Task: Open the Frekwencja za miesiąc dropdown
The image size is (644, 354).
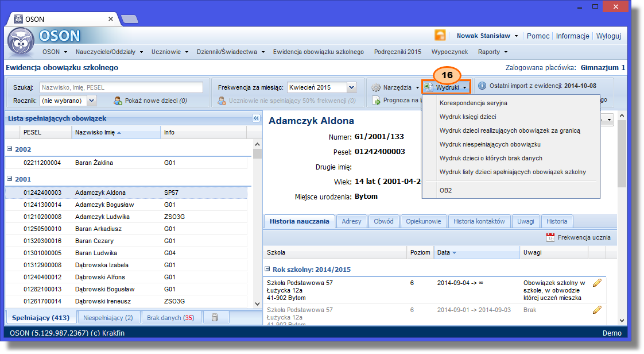Action: 352,87
